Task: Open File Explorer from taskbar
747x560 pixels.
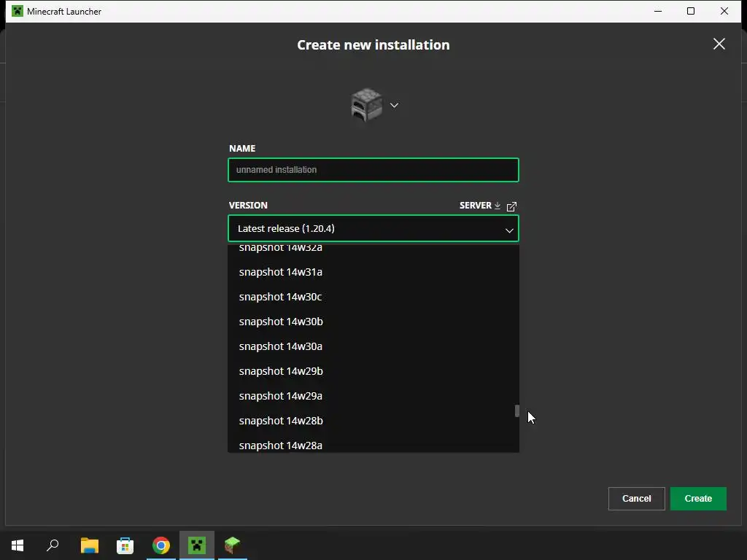Action: 90,545
